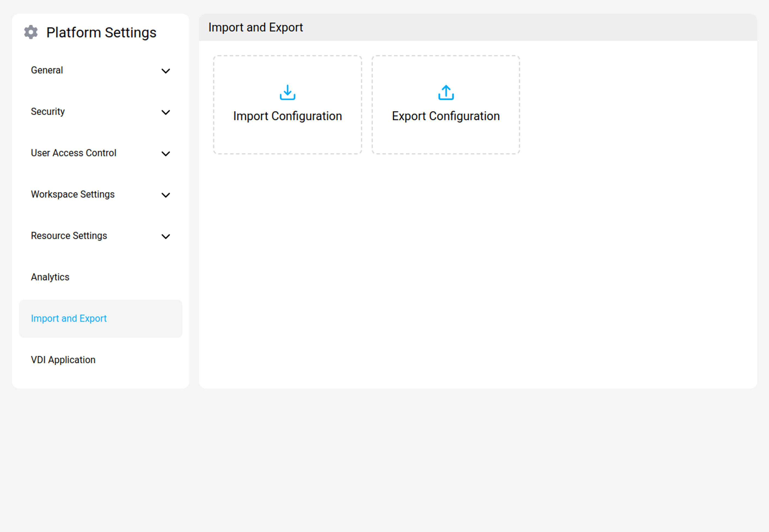This screenshot has height=532, width=769.
Task: Open Security settings from the sidebar
Action: coord(48,111)
